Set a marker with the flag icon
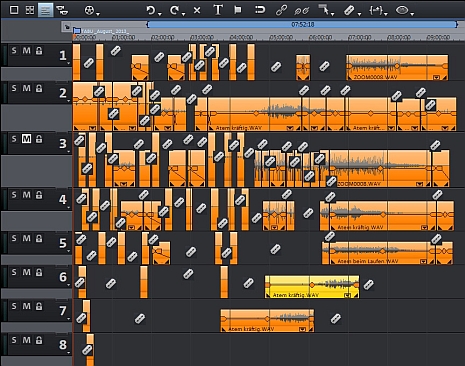This screenshot has width=465, height=366. click(238, 10)
